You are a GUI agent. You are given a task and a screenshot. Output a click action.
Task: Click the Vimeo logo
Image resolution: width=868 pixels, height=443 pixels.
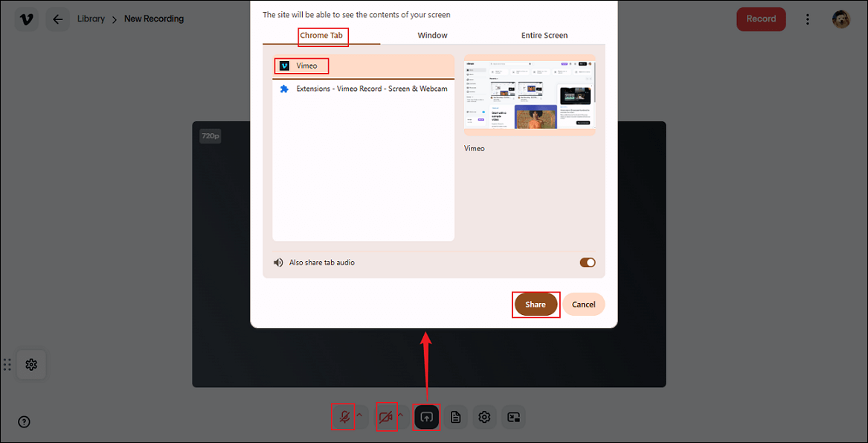[x=27, y=18]
